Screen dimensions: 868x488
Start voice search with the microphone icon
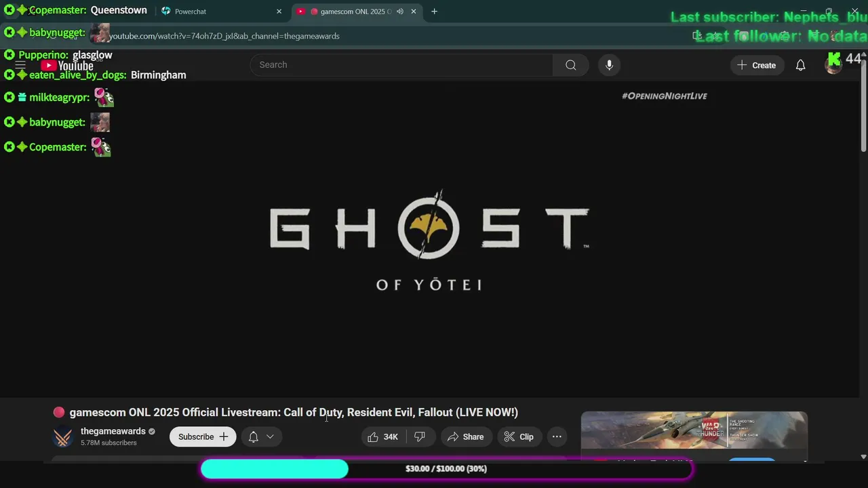[x=609, y=65]
